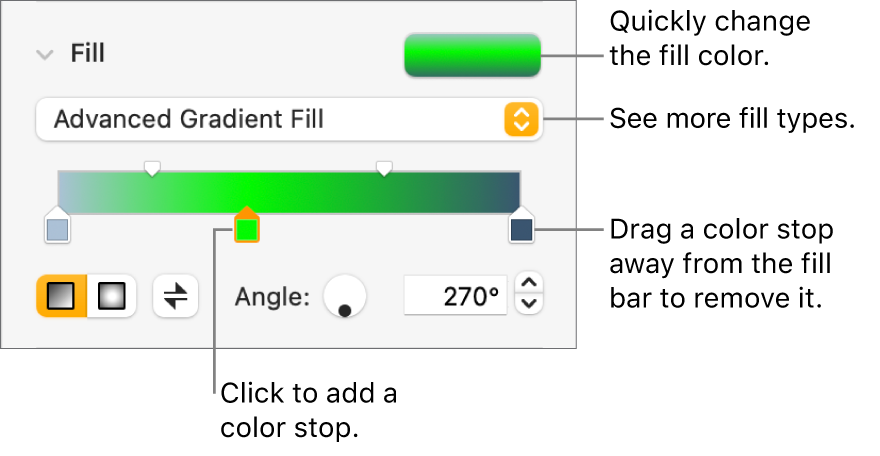Select the bright green color stop
The height and width of the screenshot is (456, 880).
[x=246, y=229]
